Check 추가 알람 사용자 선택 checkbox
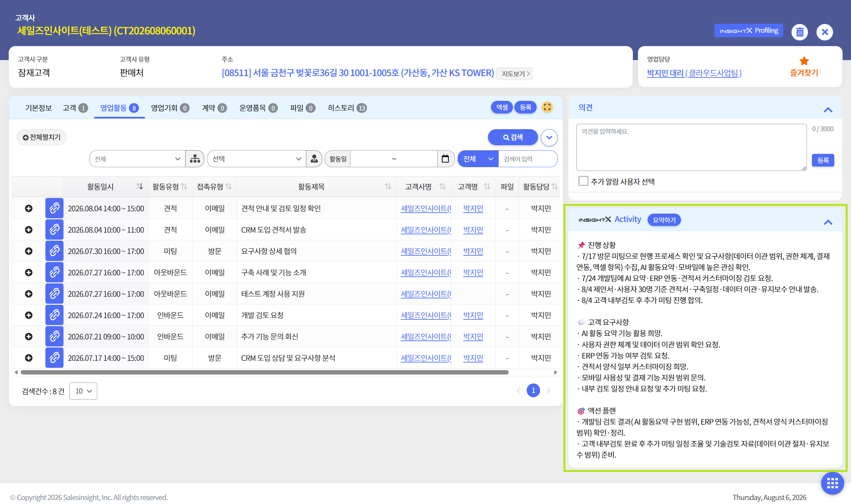Viewport: 851px width, 504px height. pyautogui.click(x=583, y=181)
